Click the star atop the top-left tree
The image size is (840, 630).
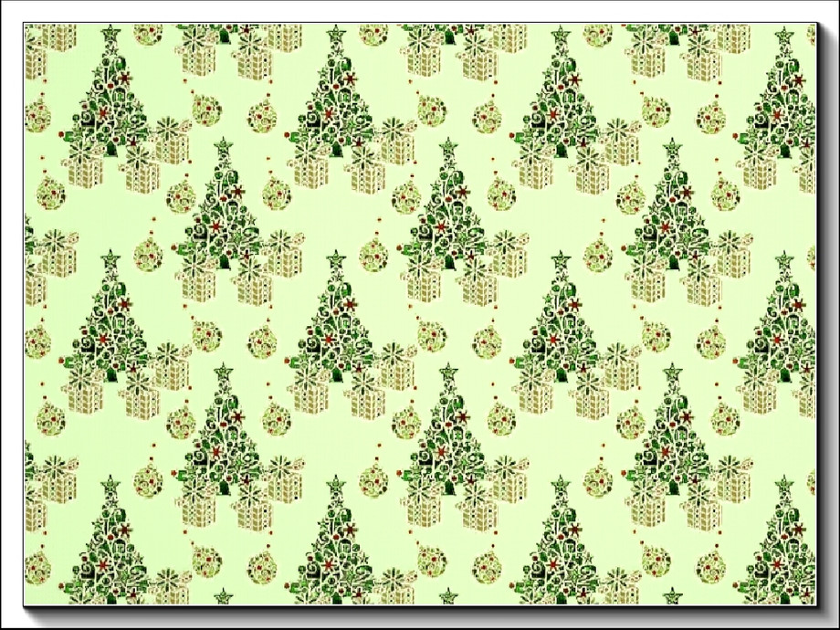110,35
